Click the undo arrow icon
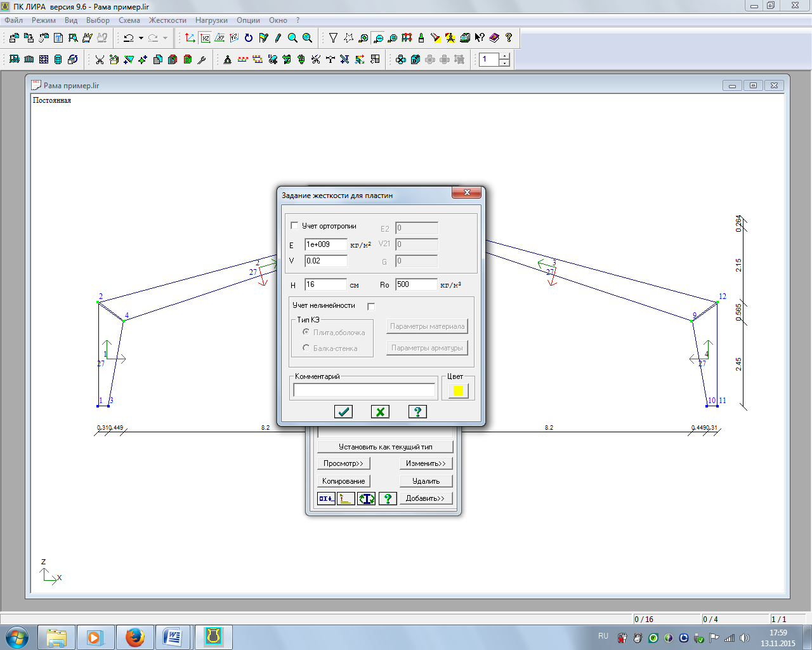812x650 pixels. [129, 38]
